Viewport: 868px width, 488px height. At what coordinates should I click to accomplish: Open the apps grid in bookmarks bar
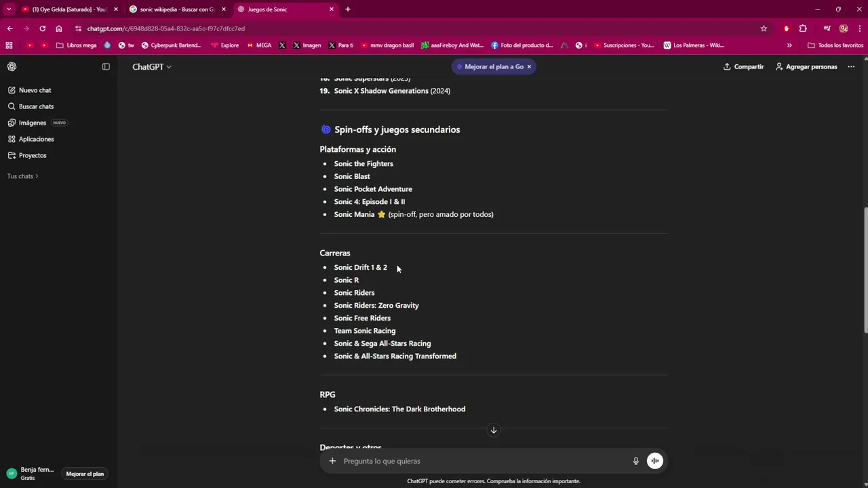(9, 45)
